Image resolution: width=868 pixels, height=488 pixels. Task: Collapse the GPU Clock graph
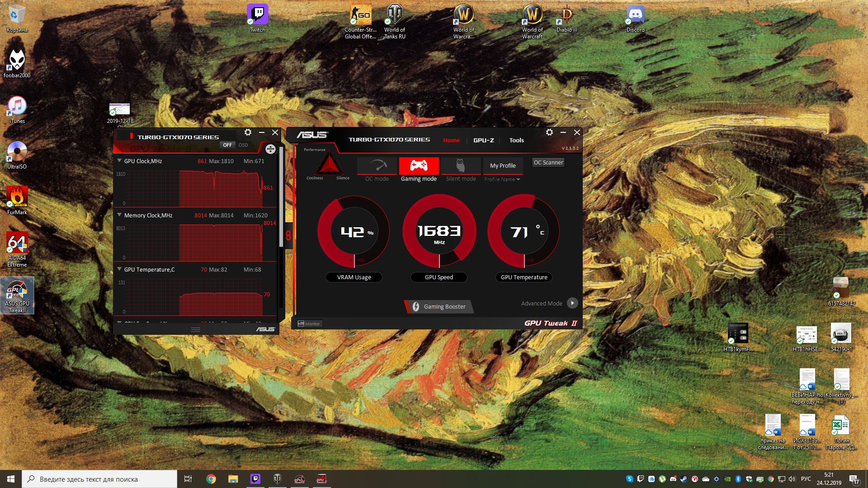coord(119,161)
